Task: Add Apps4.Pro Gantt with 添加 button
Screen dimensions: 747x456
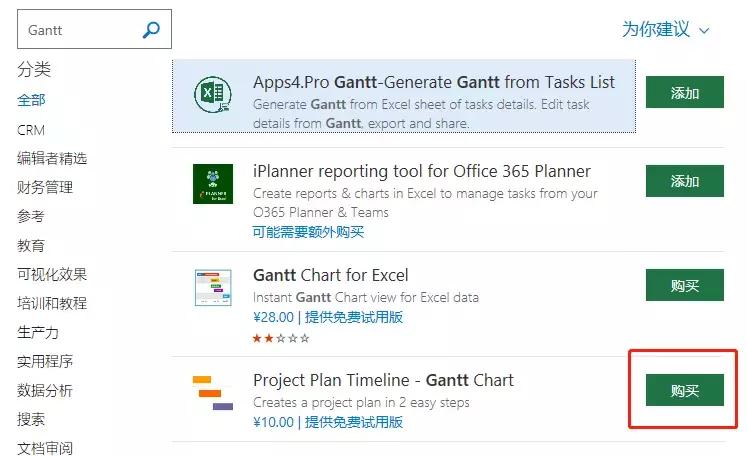Action: pyautogui.click(x=684, y=93)
